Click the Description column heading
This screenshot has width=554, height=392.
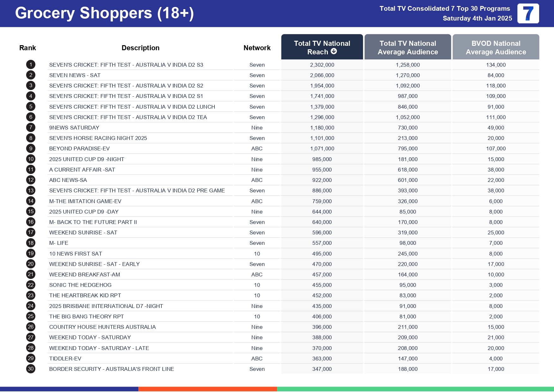[x=140, y=48]
